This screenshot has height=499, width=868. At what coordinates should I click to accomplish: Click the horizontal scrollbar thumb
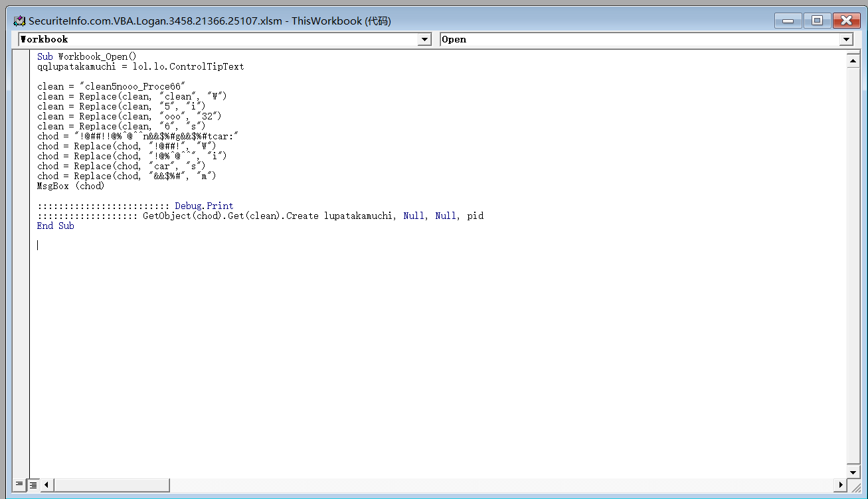[112, 485]
